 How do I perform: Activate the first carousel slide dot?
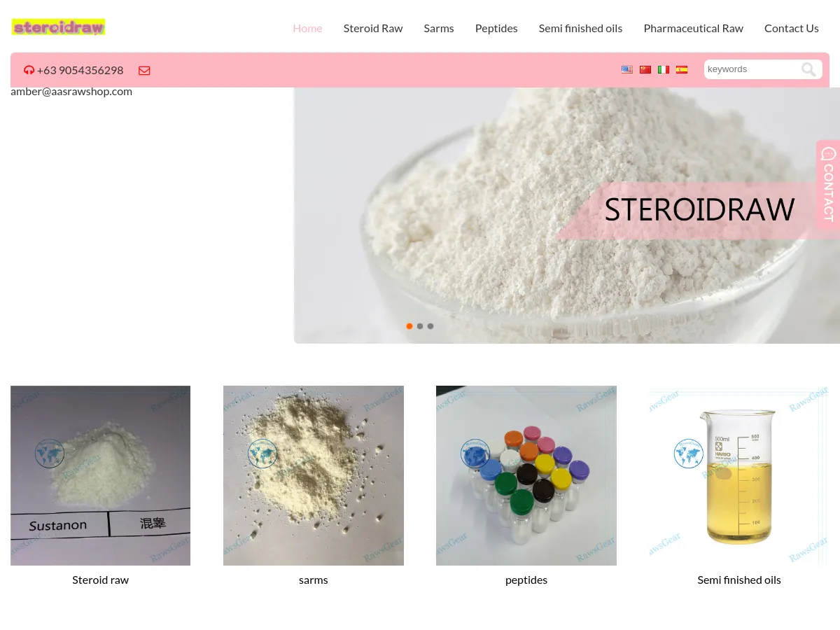coord(409,326)
